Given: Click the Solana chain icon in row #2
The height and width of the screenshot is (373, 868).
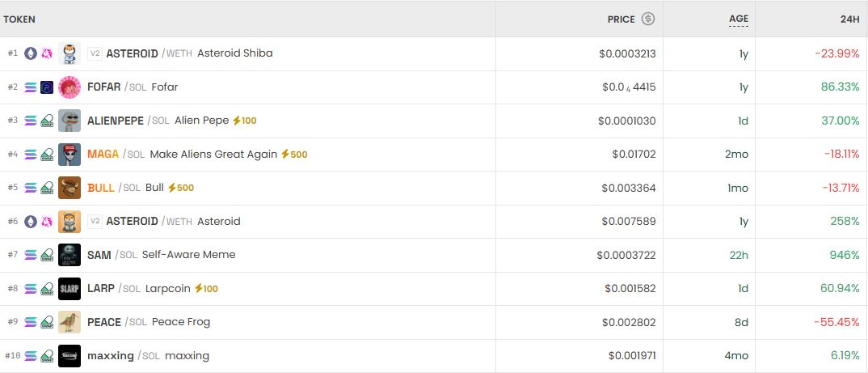Looking at the screenshot, I should click(31, 87).
